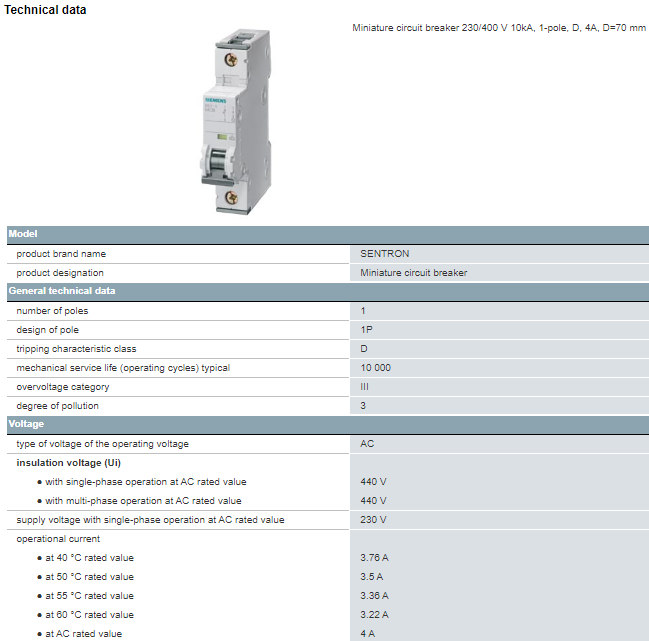Select the '230 V' value
649x641 pixels.
373,520
